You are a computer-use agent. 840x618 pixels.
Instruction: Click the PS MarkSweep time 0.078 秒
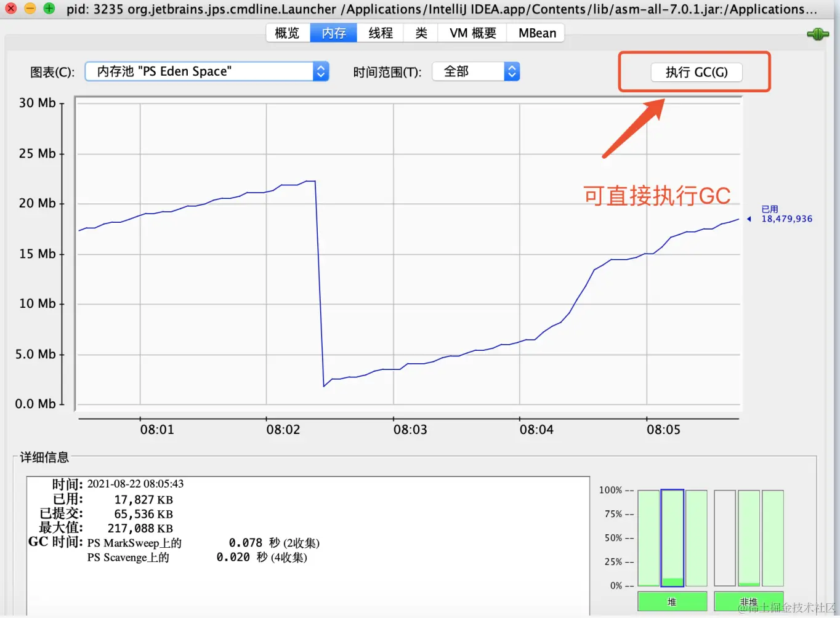tap(254, 543)
